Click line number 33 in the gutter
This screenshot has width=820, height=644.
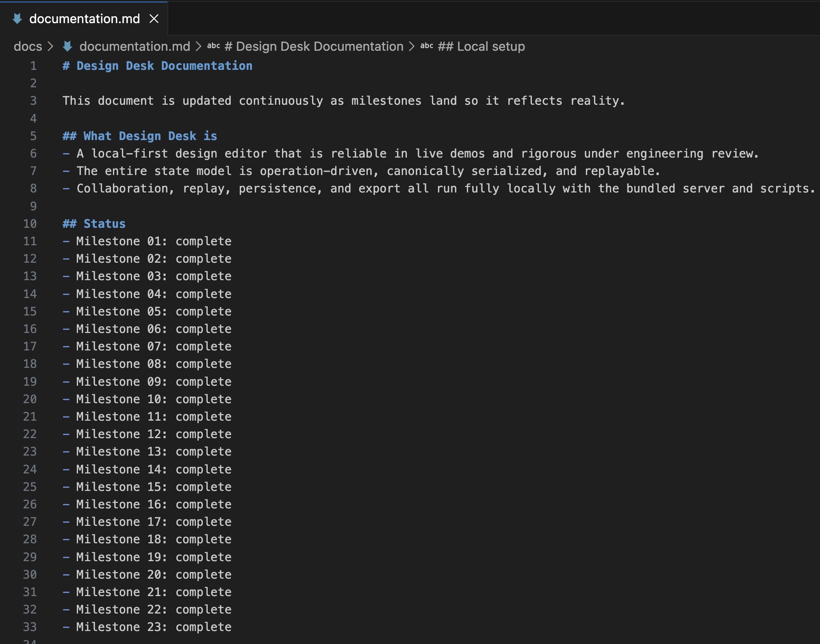point(30,627)
